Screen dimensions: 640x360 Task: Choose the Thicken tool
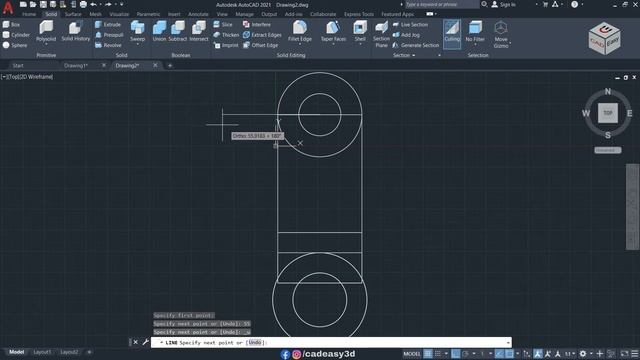(x=226, y=35)
